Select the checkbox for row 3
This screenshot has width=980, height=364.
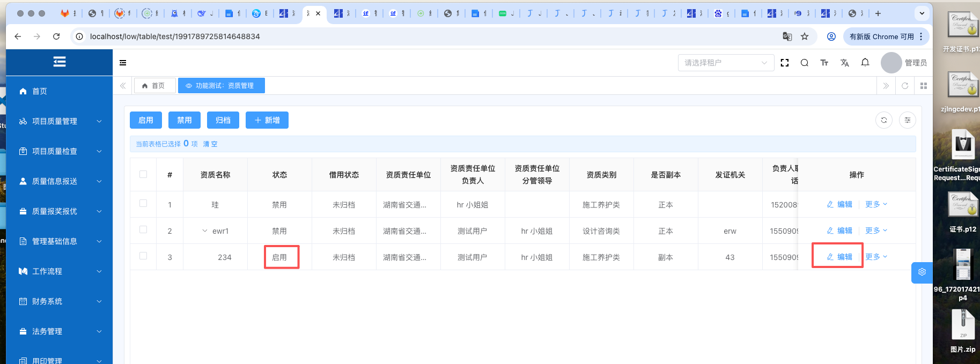tap(143, 256)
